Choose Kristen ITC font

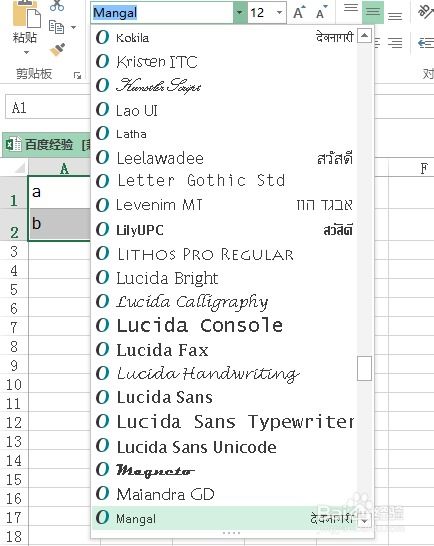pyautogui.click(x=224, y=62)
